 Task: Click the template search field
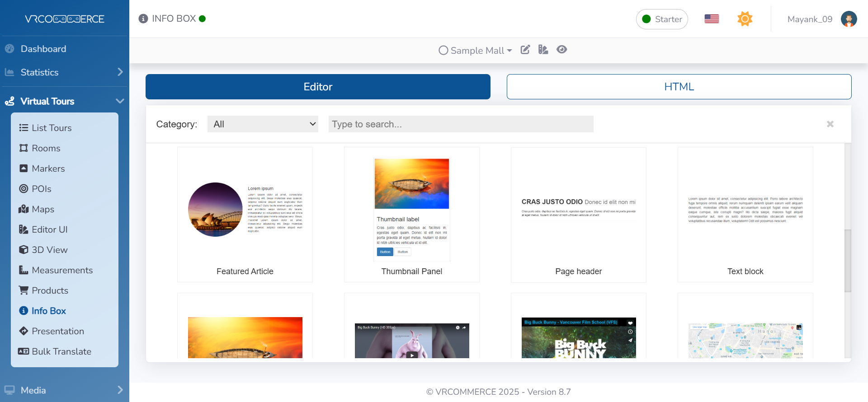click(x=461, y=124)
